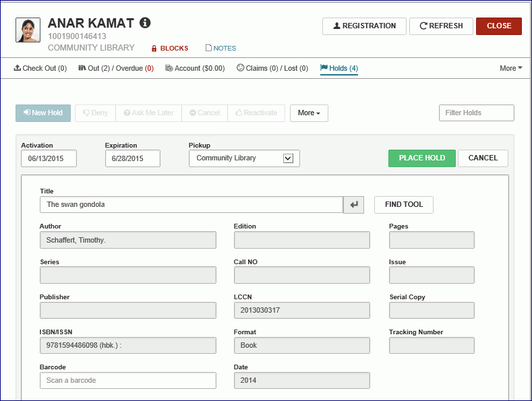This screenshot has height=401, width=532.
Task: Expand the More dropdown in holds toolbar
Action: pyautogui.click(x=309, y=113)
